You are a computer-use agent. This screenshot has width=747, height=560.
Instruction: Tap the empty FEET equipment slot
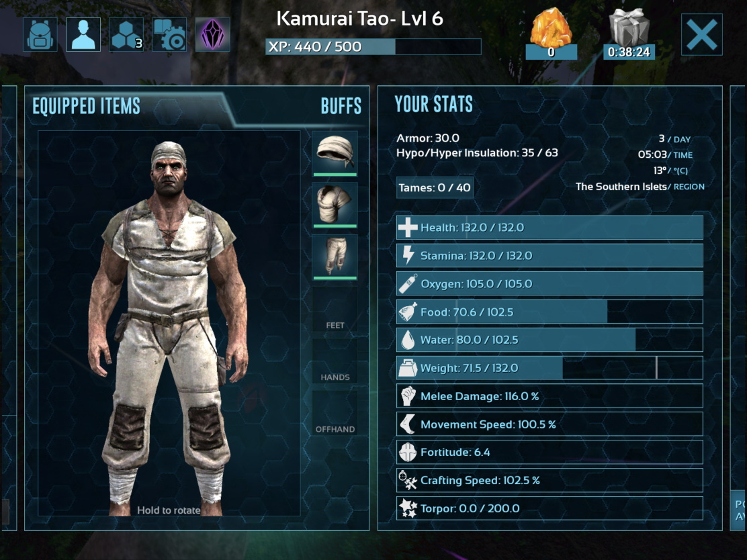(x=335, y=309)
